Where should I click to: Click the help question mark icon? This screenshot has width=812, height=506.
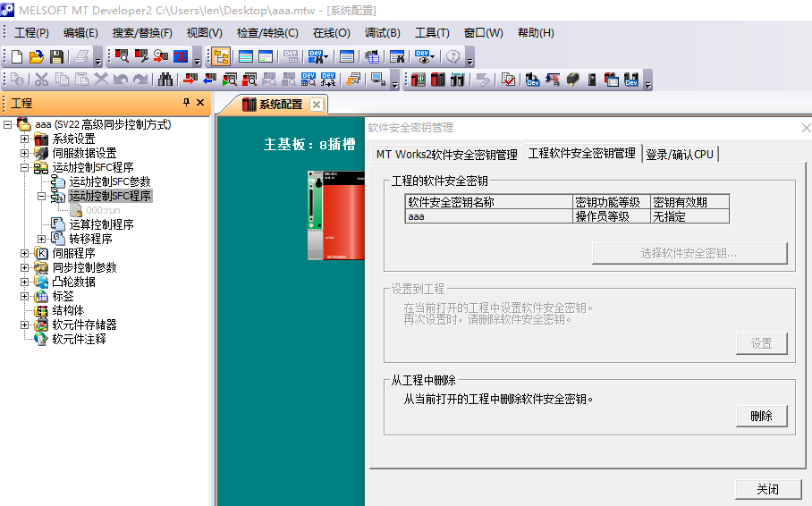(453, 56)
